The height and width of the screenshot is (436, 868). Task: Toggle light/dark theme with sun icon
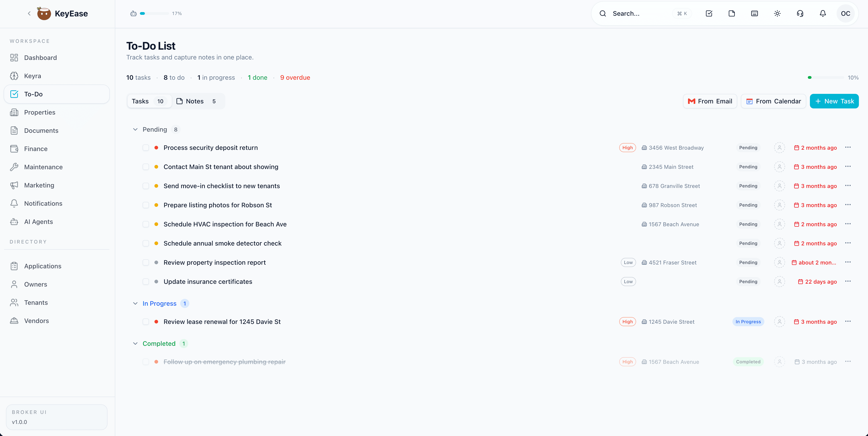click(x=777, y=13)
